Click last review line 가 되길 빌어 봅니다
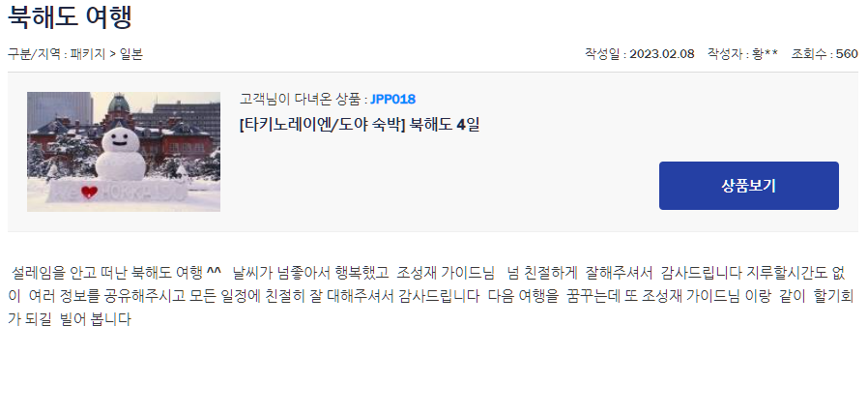The image size is (868, 415). (70, 319)
